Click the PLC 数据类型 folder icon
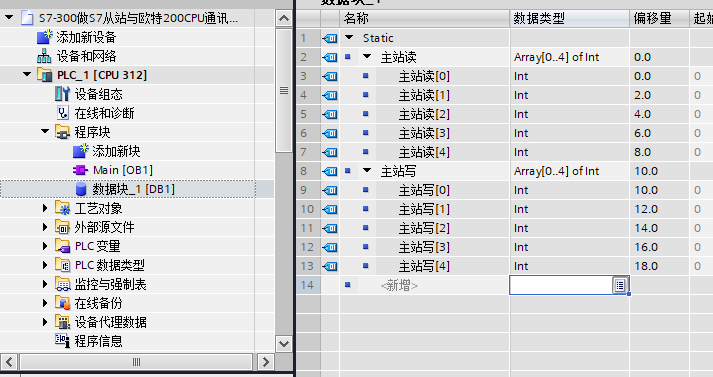The image size is (713, 377). [x=62, y=265]
